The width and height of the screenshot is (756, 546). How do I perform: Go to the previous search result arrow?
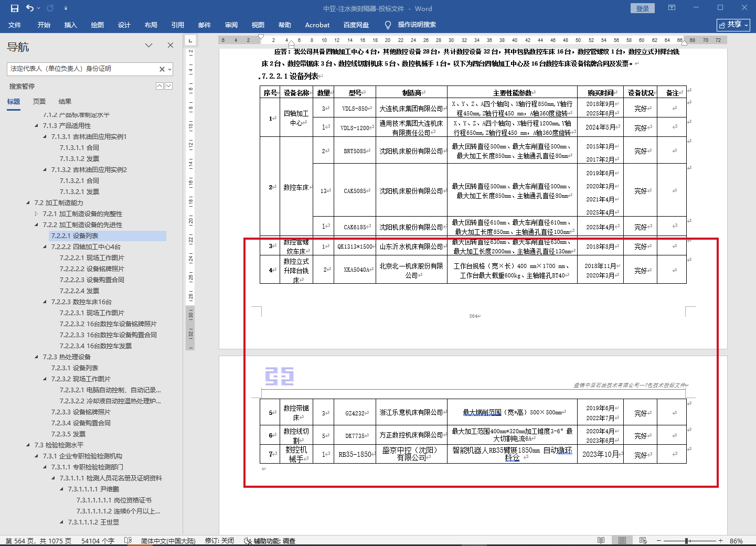pyautogui.click(x=159, y=86)
